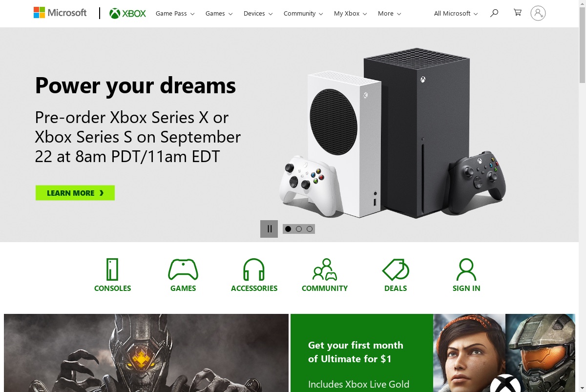Image resolution: width=586 pixels, height=392 pixels.
Task: Select the first carousel slide dot
Action: [288, 229]
